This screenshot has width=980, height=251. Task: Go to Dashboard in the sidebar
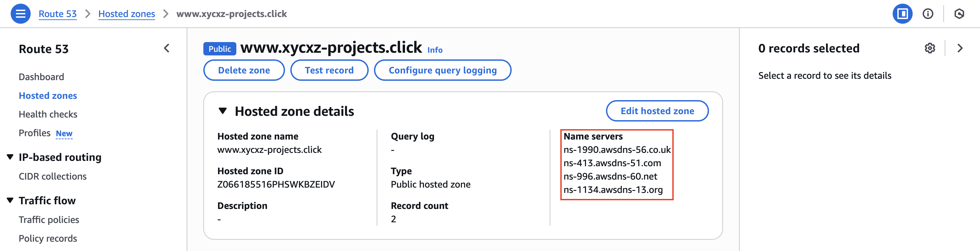point(41,76)
